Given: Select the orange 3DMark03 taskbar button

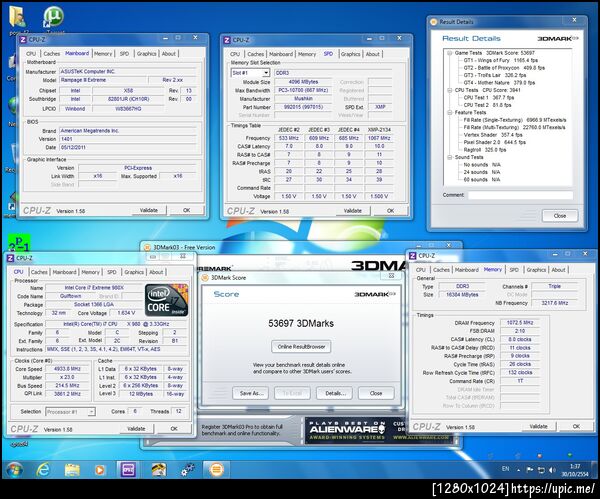Looking at the screenshot, I should coord(217,470).
